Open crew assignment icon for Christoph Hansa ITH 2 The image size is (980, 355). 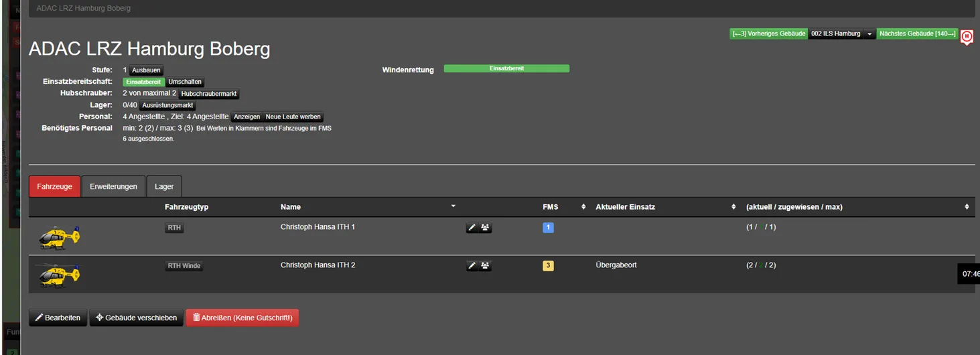[485, 266]
